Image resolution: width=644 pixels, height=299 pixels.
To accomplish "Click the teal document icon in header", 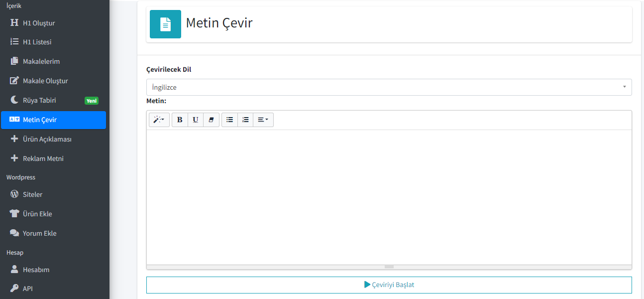I will point(165,24).
